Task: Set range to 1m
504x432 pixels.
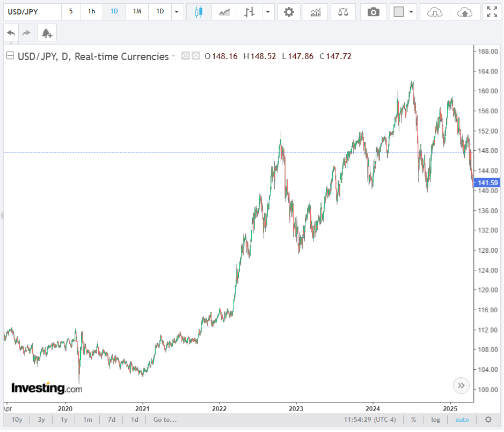Action: [87, 420]
